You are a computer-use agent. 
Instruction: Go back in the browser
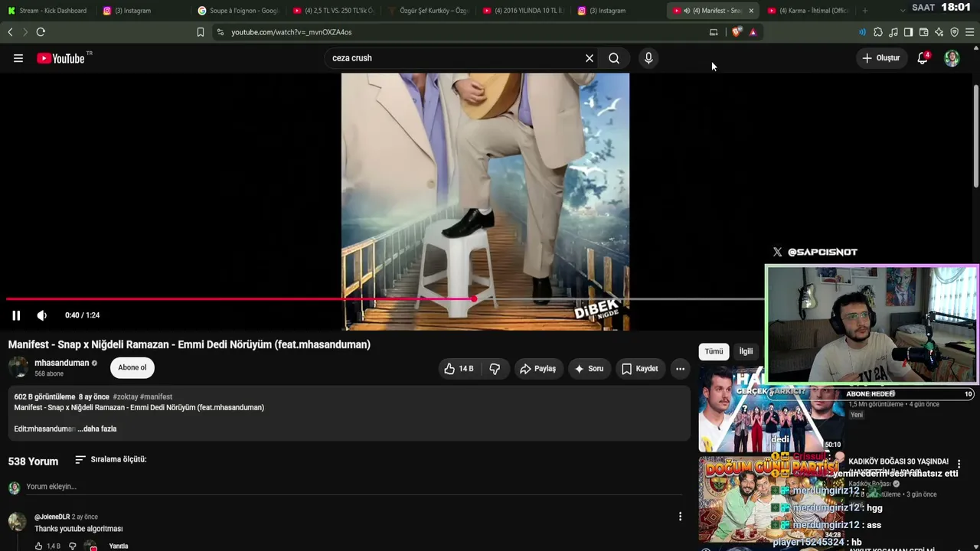(10, 32)
